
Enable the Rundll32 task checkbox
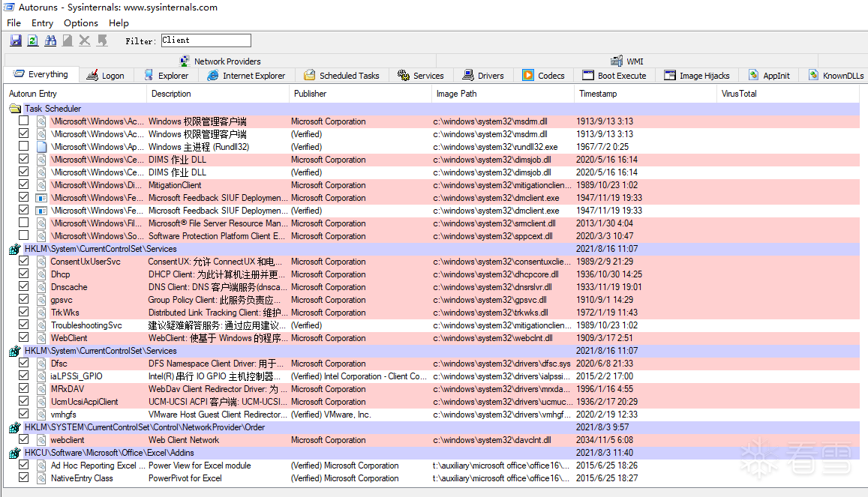click(23, 146)
